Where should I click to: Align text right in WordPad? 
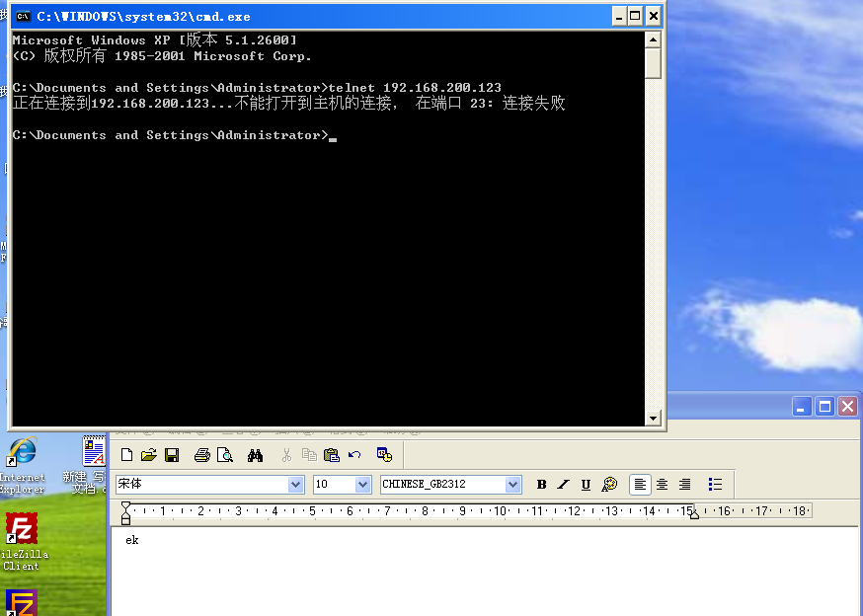684,485
